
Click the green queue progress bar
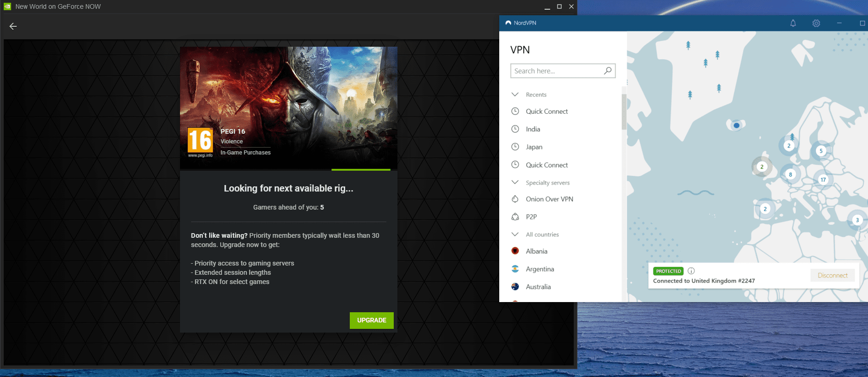point(361,170)
